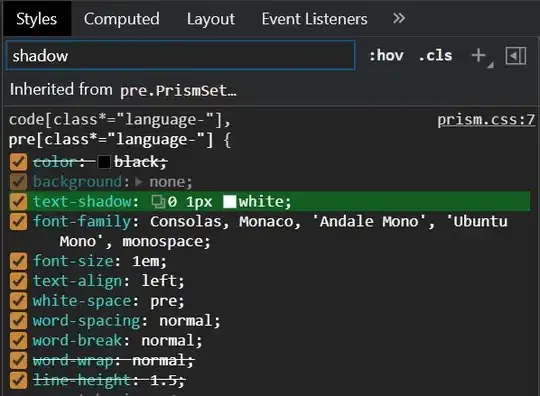This screenshot has height=396, width=540.
Task: Toggle the word-spacing property checkbox
Action: coord(18,321)
